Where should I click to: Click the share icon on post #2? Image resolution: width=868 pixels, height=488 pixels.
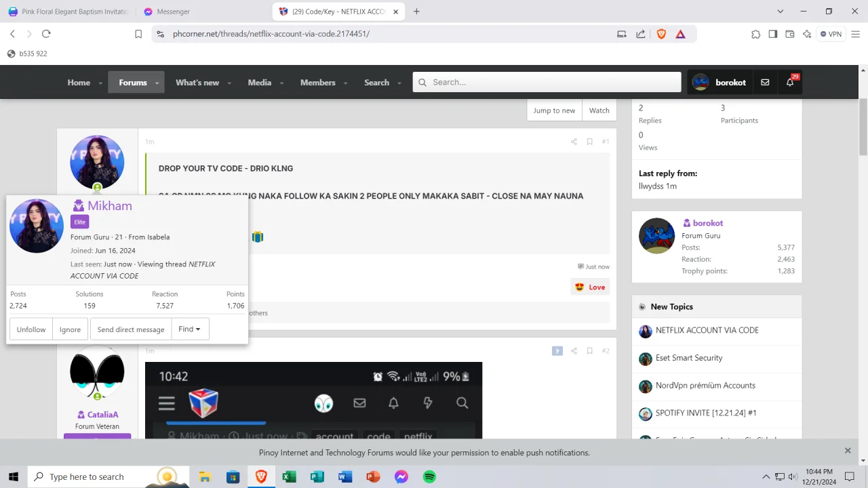click(574, 350)
